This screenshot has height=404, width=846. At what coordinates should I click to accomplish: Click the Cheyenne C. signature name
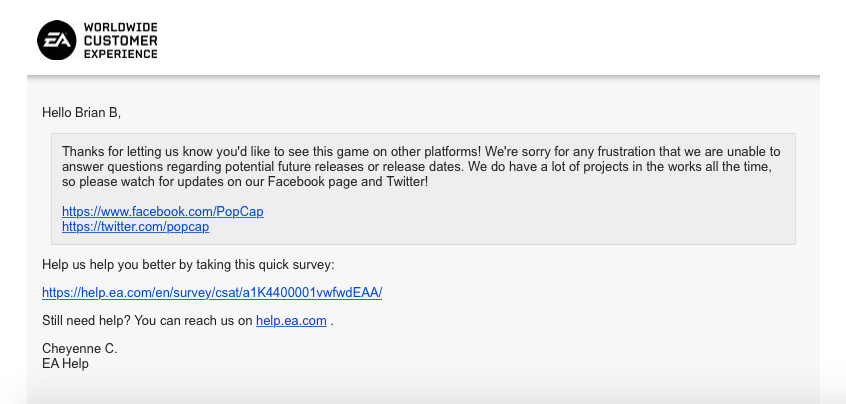point(79,349)
